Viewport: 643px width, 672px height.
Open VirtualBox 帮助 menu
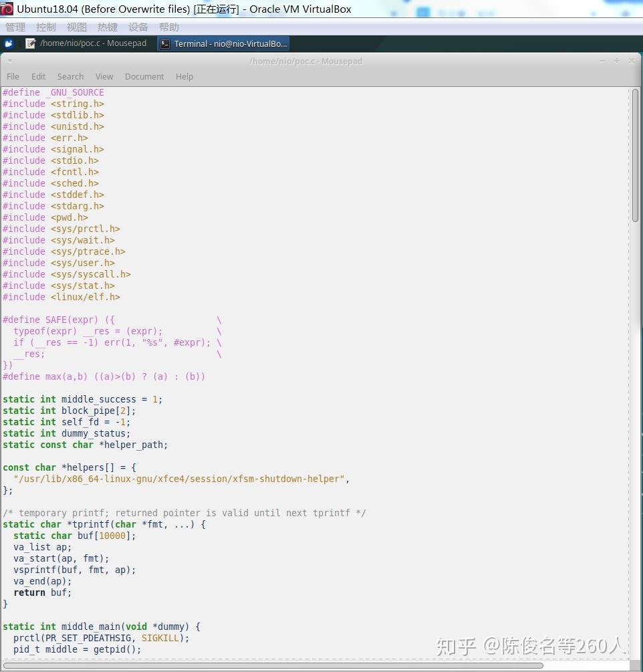pyautogui.click(x=169, y=27)
